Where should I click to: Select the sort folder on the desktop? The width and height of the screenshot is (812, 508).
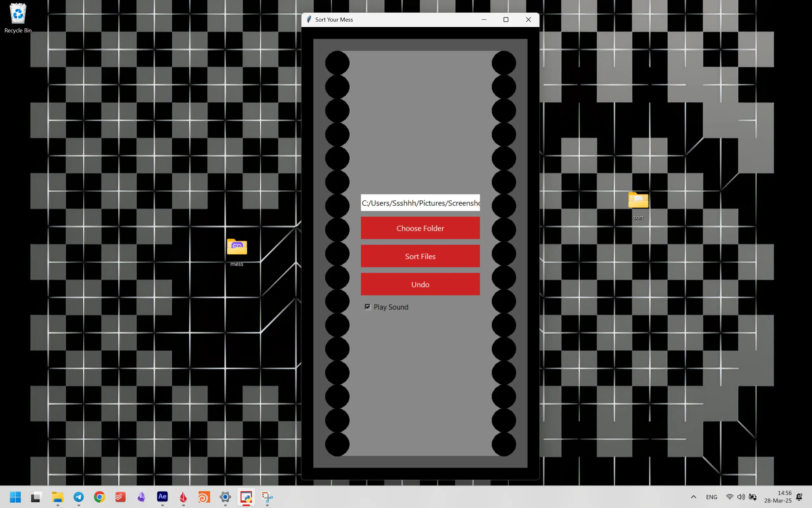tap(638, 206)
